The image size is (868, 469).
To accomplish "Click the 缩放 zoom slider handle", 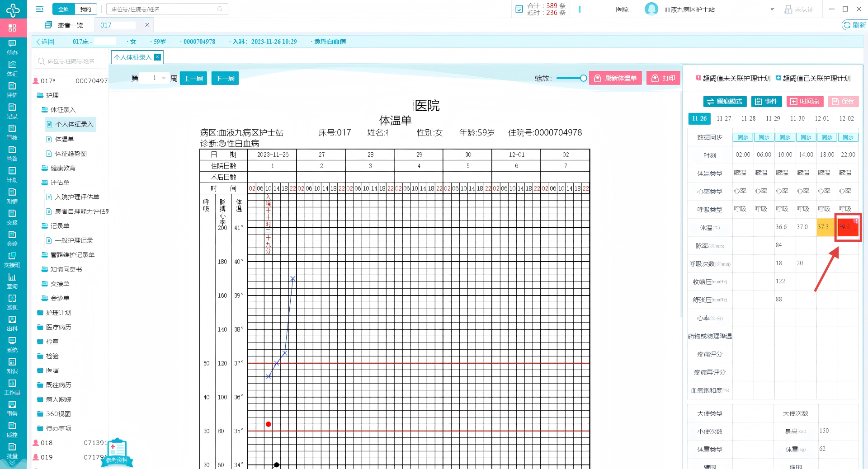I will pos(583,78).
